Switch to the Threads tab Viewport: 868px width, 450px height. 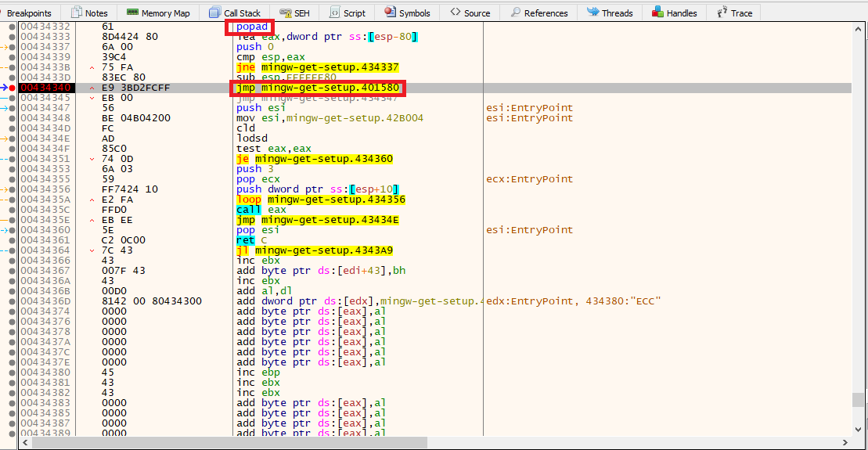[610, 13]
